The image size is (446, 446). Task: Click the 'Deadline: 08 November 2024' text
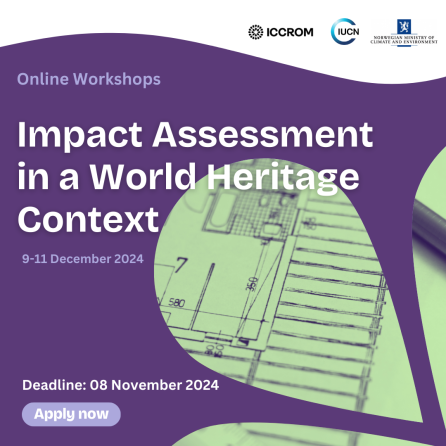click(x=120, y=385)
